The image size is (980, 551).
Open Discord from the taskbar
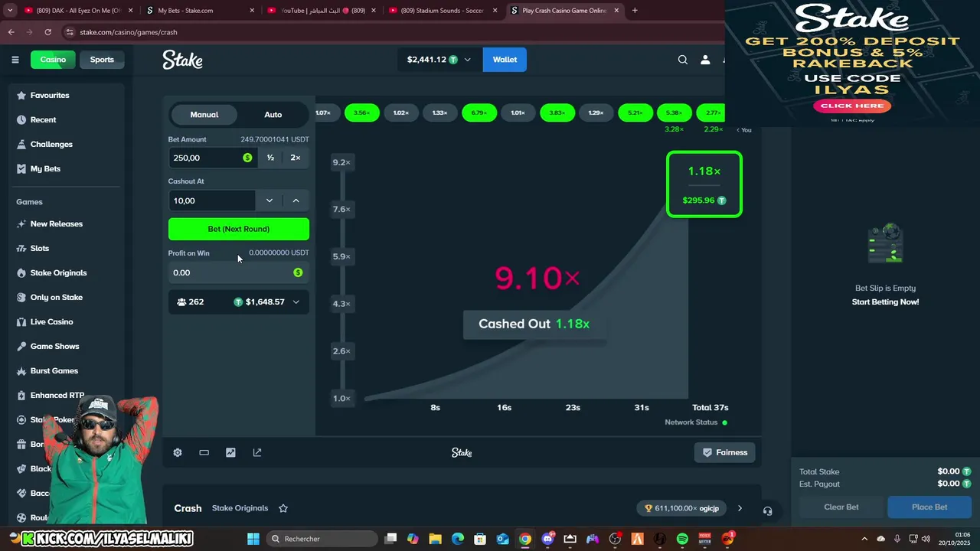click(x=547, y=539)
